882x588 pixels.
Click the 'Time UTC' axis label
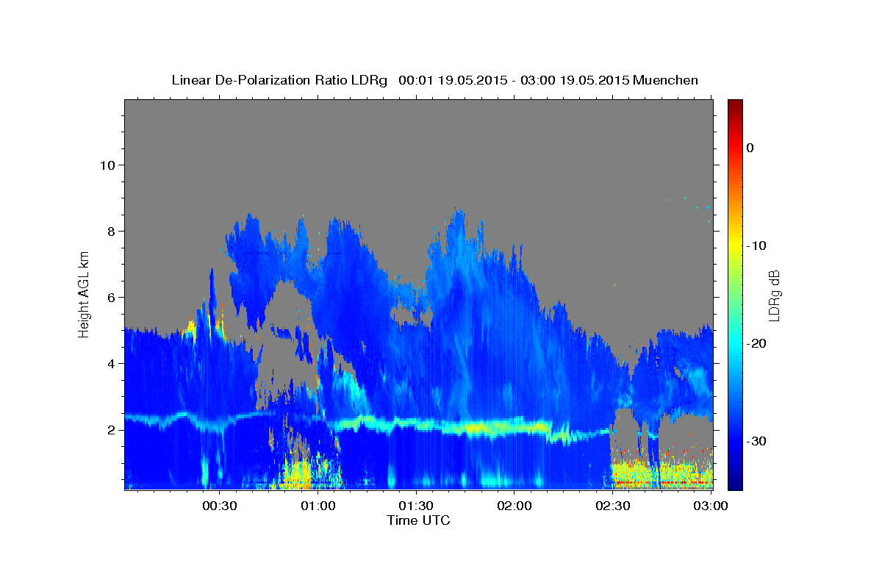coord(418,520)
